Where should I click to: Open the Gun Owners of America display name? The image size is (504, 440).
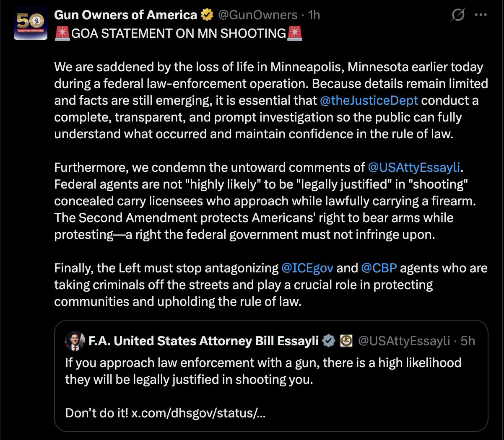pyautogui.click(x=126, y=15)
